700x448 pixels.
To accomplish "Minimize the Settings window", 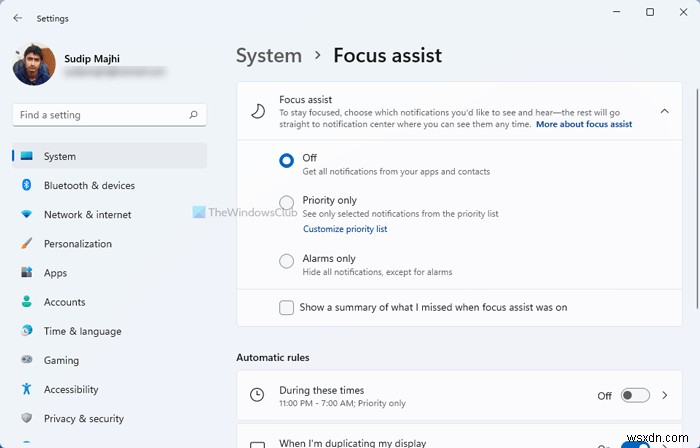I will click(x=617, y=12).
